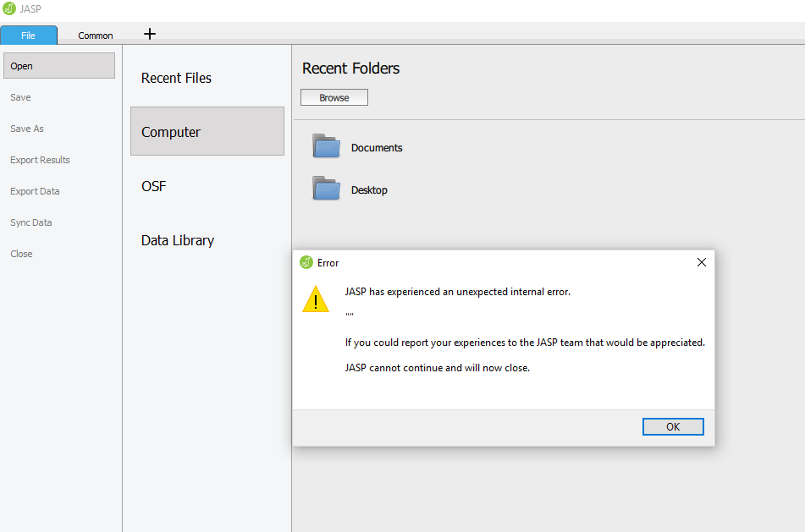Image resolution: width=805 pixels, height=532 pixels.
Task: Select Export Data from the sidebar
Action: click(x=34, y=191)
